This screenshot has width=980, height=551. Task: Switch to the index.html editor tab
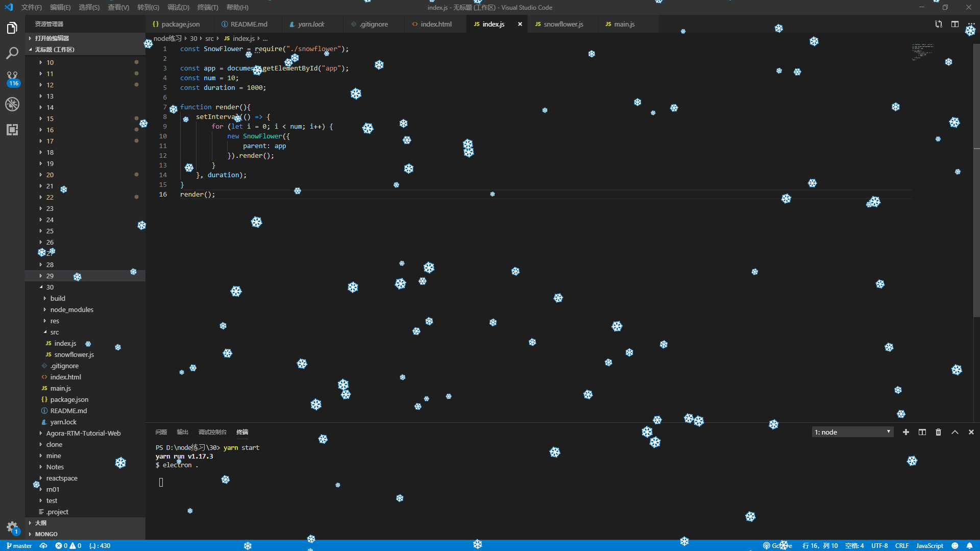click(x=435, y=24)
